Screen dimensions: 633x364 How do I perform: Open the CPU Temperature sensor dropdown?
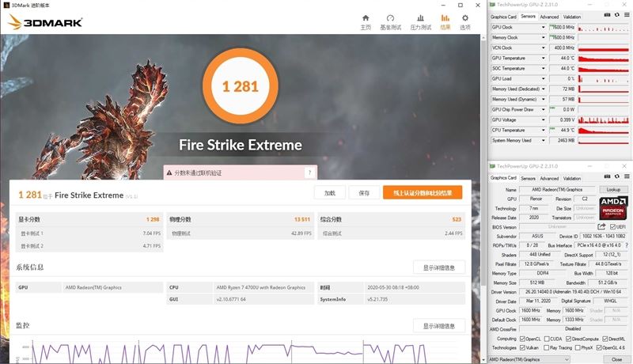pyautogui.click(x=543, y=130)
